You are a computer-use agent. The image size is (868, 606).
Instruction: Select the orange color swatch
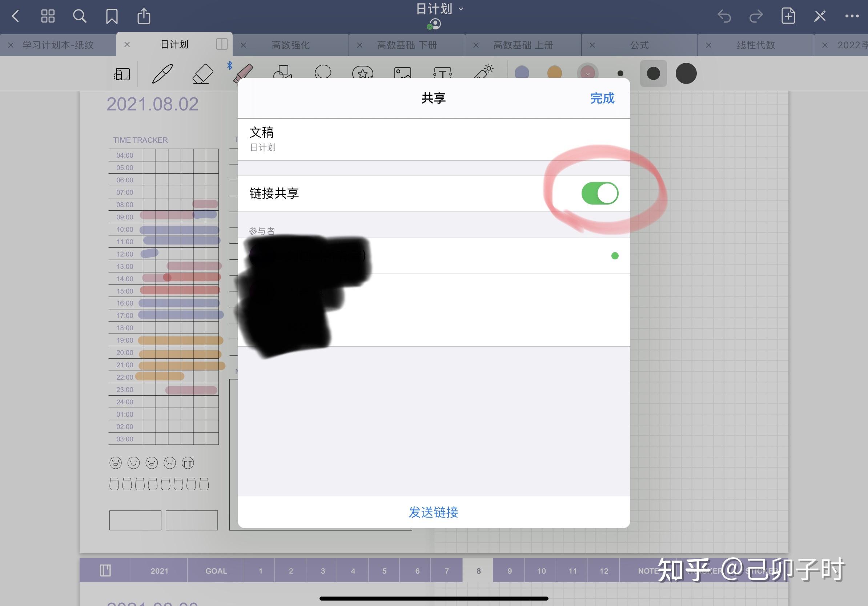(555, 73)
